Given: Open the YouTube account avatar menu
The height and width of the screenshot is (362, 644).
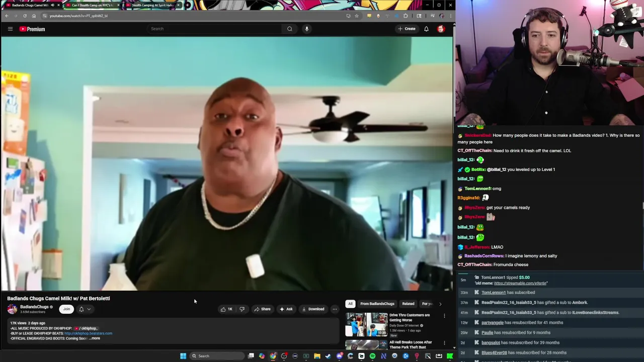Looking at the screenshot, I should 441,29.
